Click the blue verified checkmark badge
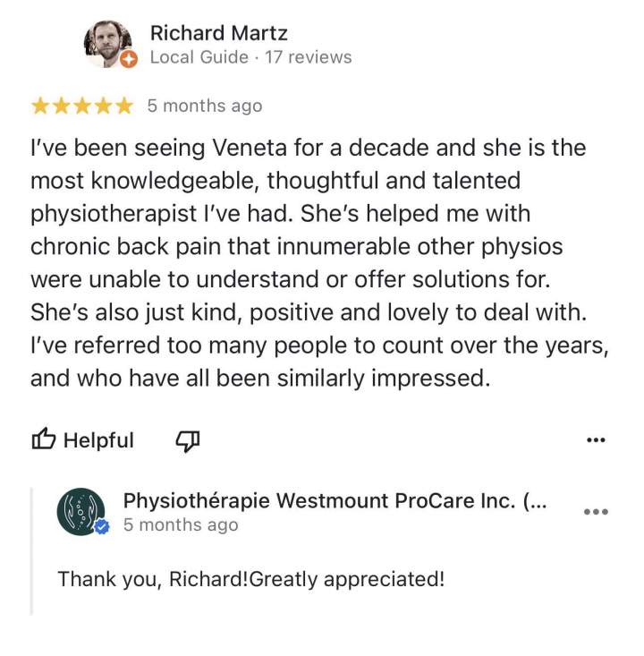644x656 pixels. [x=101, y=527]
